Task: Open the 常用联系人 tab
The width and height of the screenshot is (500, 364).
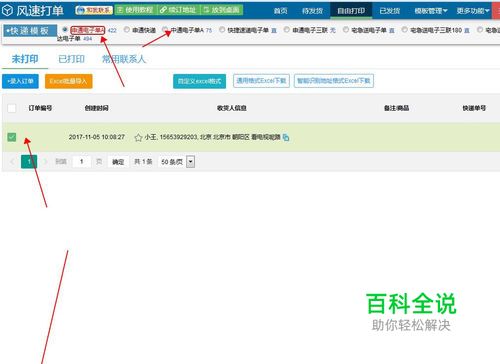Action: 123,59
